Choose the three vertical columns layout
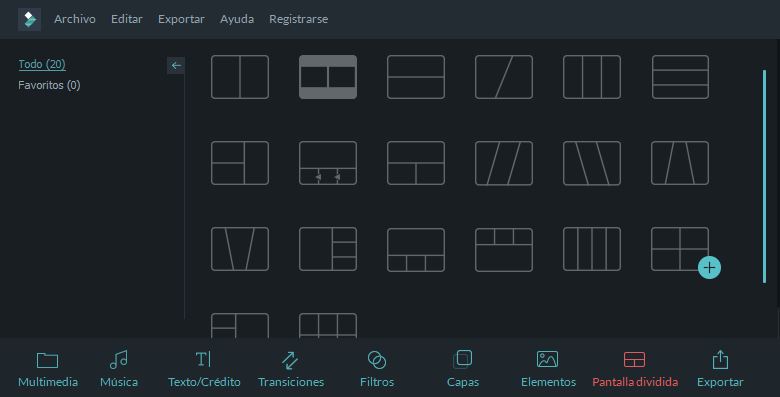 click(592, 77)
